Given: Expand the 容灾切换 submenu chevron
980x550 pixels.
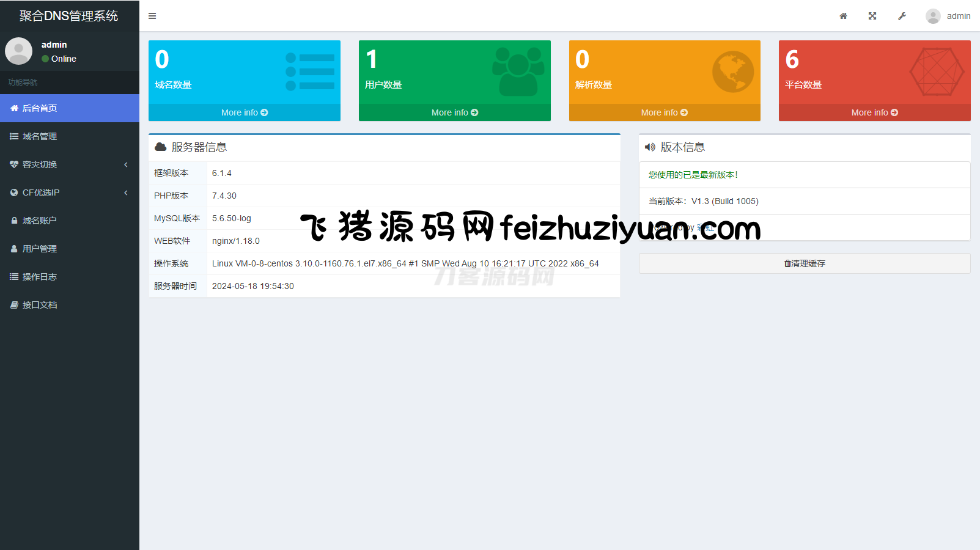Looking at the screenshot, I should coord(126,164).
